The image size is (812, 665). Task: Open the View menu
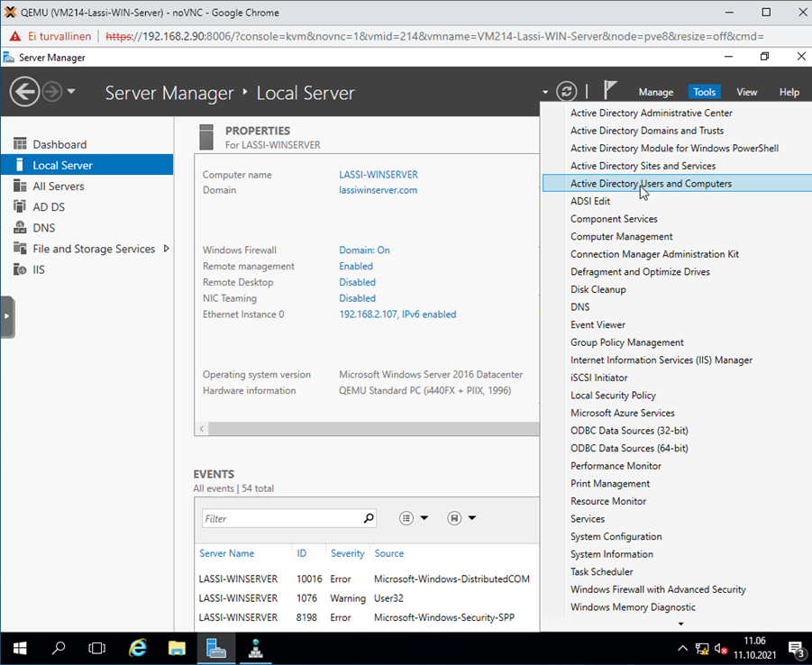point(747,92)
